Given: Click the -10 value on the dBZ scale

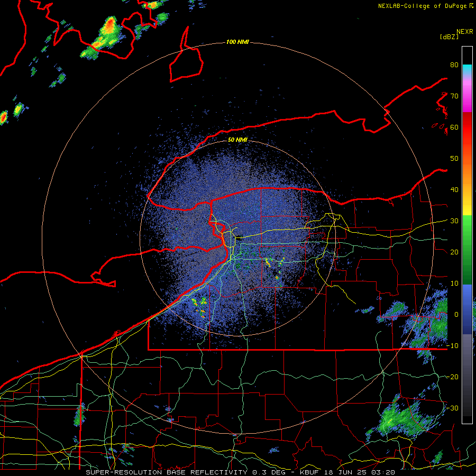Looking at the screenshot, I should click(x=453, y=346).
